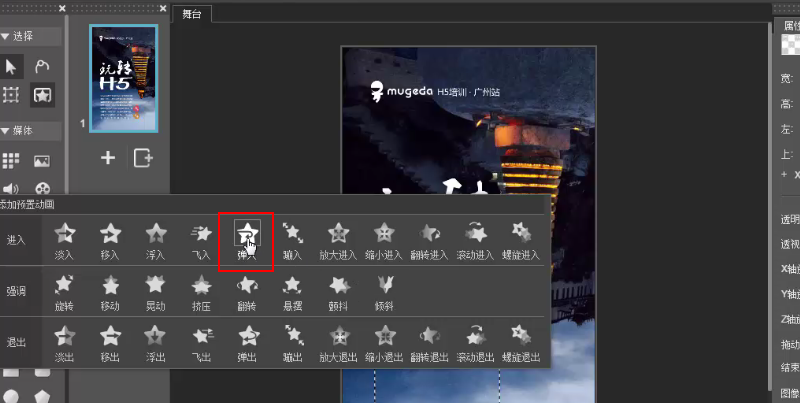This screenshot has width=800, height=403.
Task: Toggle the star preset animation tool
Action: 42,94
